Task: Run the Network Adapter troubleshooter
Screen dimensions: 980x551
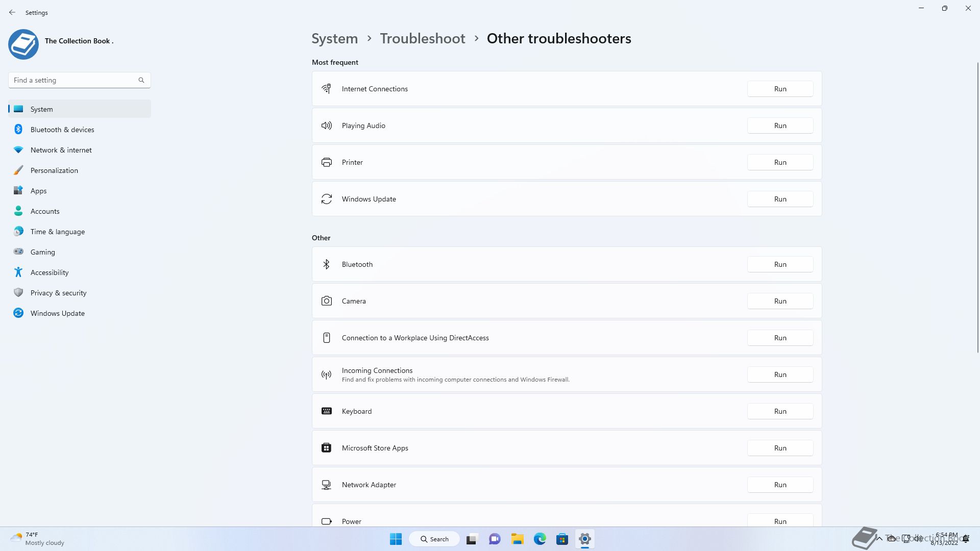Action: (x=780, y=485)
